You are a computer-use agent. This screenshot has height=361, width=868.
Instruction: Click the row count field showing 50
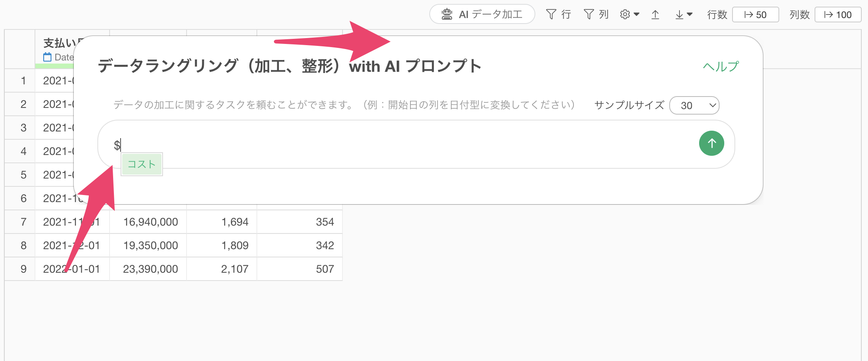tap(755, 15)
